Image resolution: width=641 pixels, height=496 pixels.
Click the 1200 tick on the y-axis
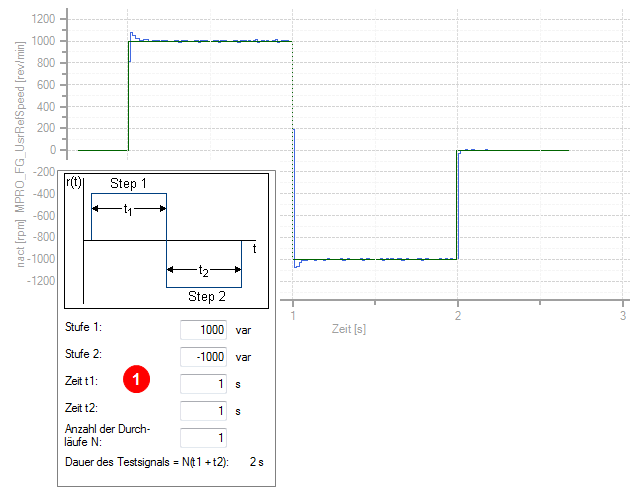click(x=43, y=19)
